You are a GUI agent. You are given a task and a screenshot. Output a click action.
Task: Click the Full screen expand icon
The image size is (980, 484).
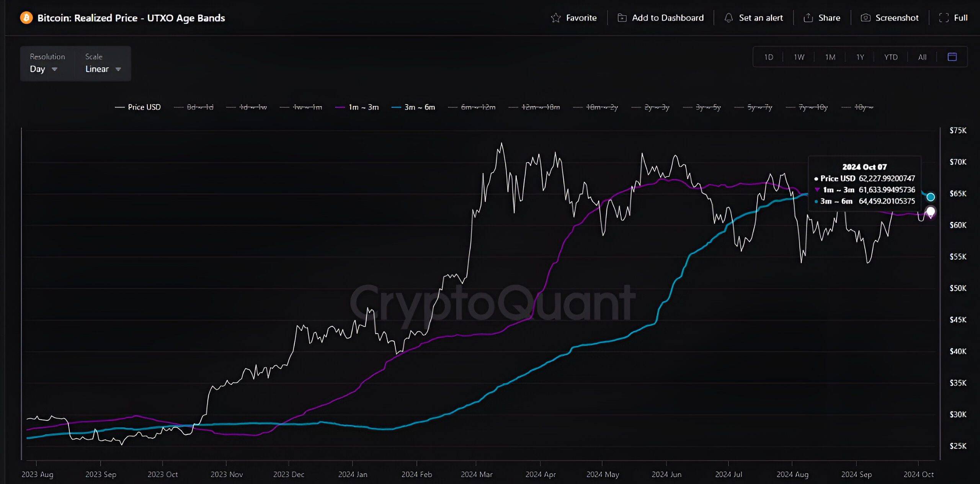tap(944, 18)
